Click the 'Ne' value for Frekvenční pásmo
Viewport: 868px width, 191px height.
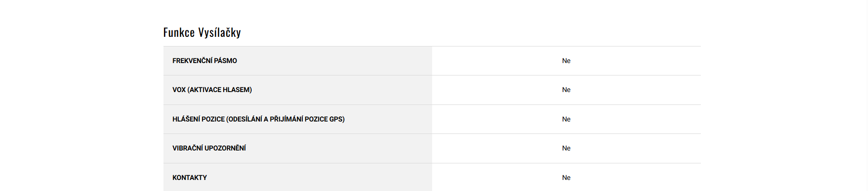[566, 61]
